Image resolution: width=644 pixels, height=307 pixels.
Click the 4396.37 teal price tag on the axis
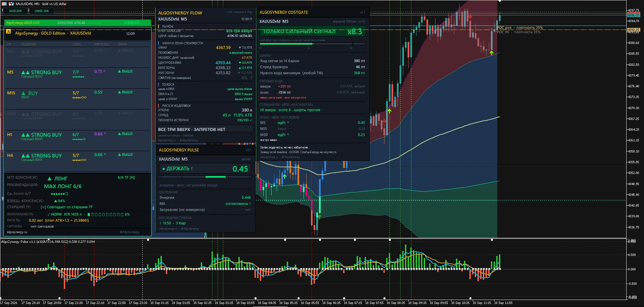tap(634, 15)
